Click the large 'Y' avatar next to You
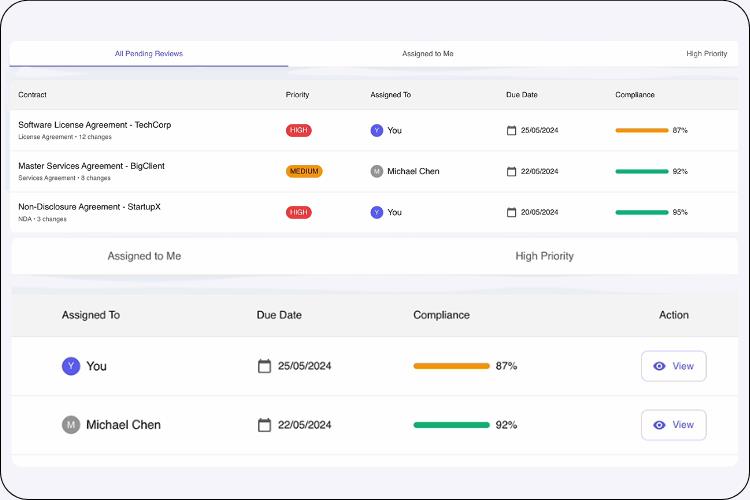The image size is (750, 500). click(71, 366)
